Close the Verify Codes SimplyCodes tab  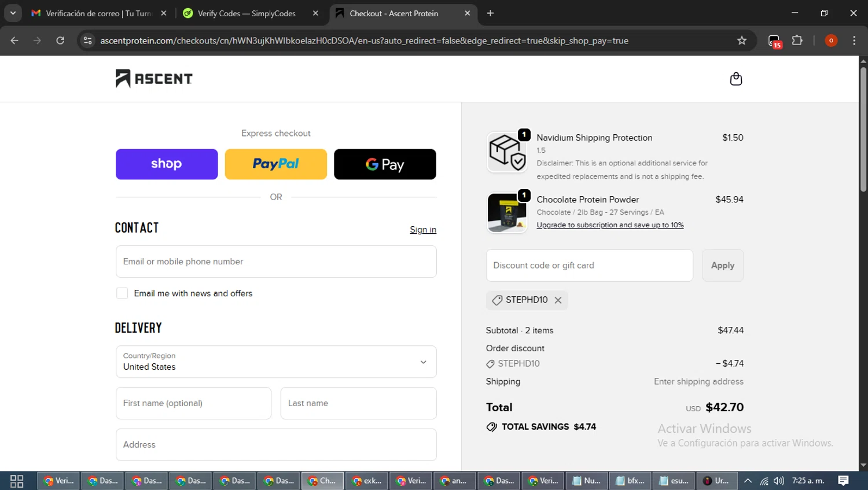coord(315,13)
